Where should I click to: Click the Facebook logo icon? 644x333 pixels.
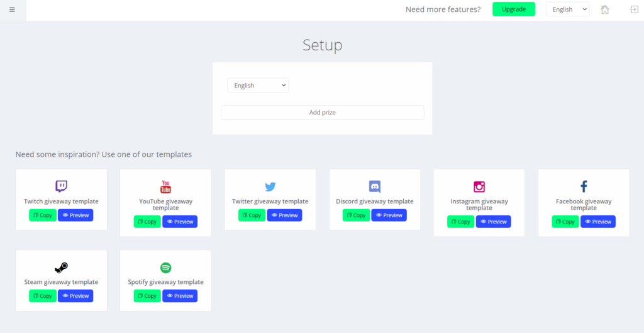584,186
